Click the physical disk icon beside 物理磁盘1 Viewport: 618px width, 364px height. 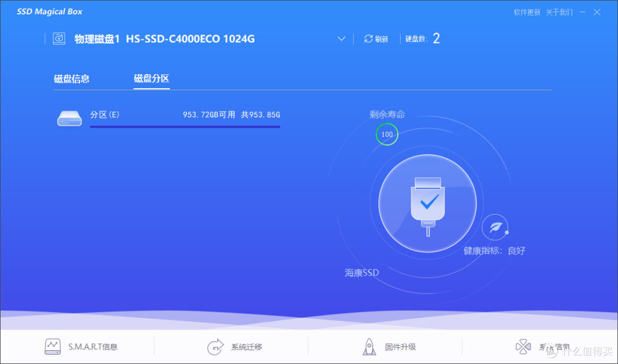coord(59,38)
